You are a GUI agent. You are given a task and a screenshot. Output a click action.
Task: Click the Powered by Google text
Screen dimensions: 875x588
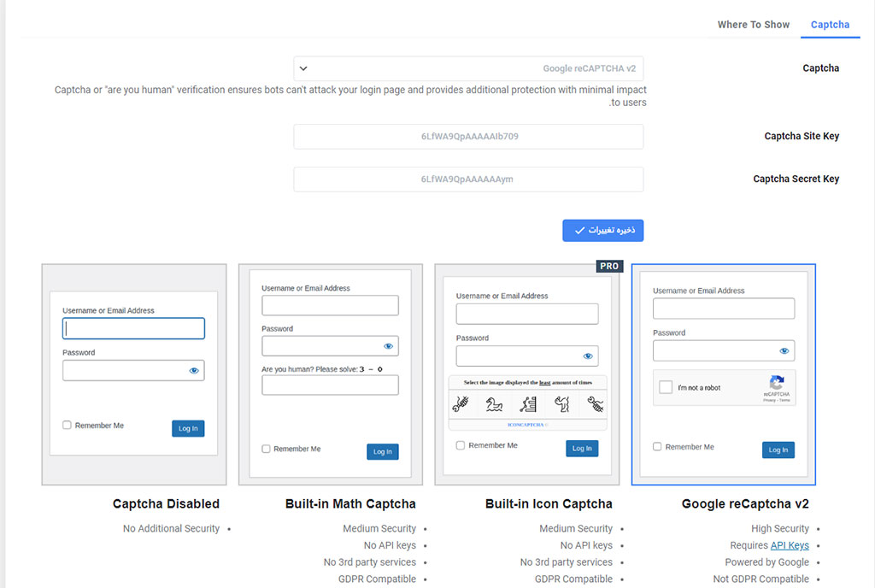pos(766,562)
